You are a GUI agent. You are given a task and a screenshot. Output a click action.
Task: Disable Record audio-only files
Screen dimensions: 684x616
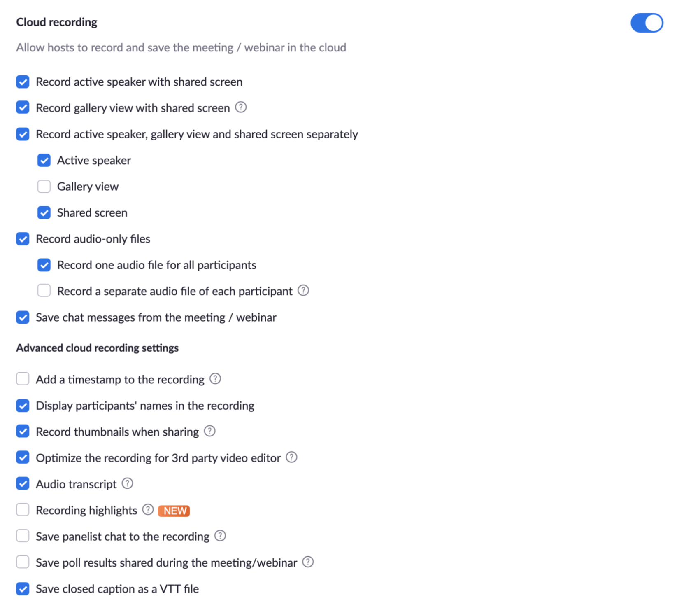click(23, 239)
